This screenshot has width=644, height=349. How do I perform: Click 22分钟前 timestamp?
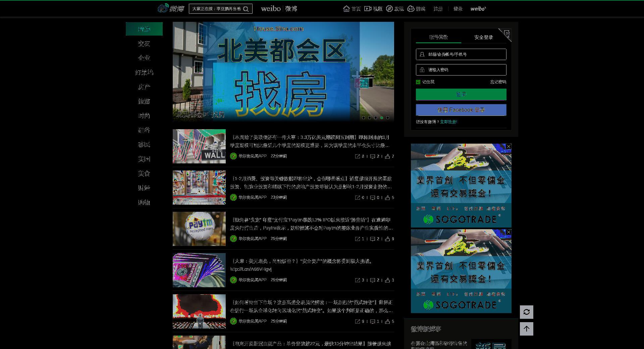tap(279, 156)
